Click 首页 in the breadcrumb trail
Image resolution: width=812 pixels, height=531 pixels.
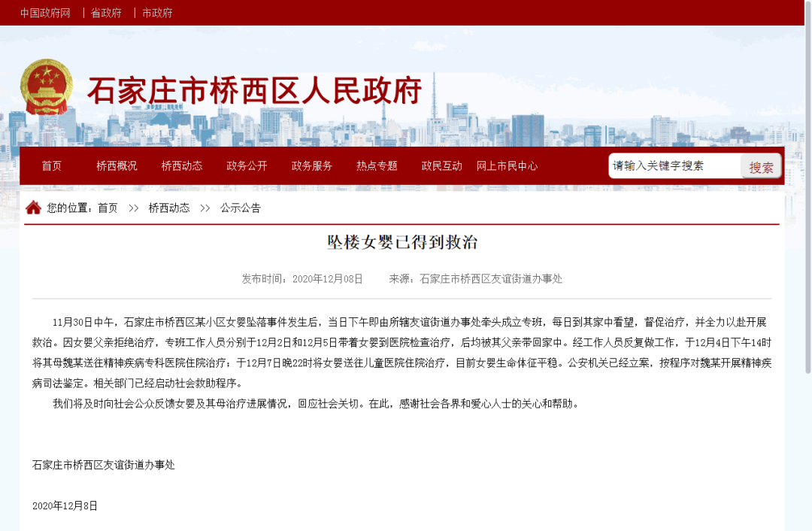point(108,208)
